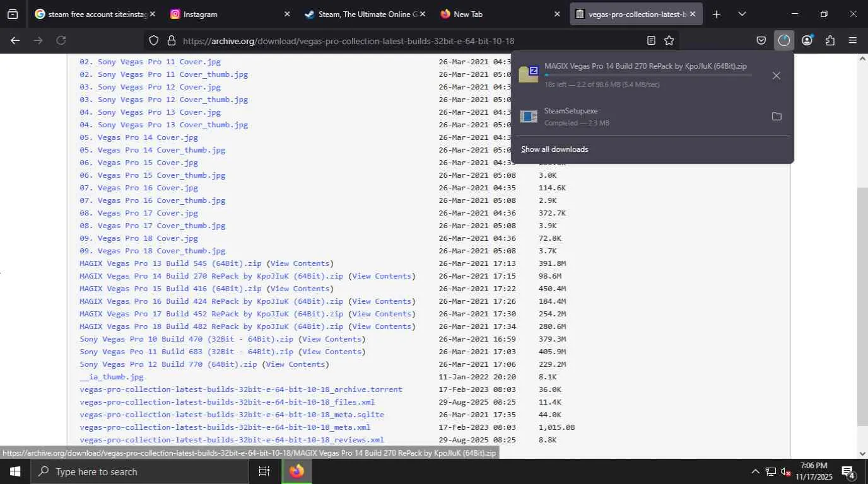Switch to the Instagram tab
The height and width of the screenshot is (484, 868).
click(x=230, y=14)
